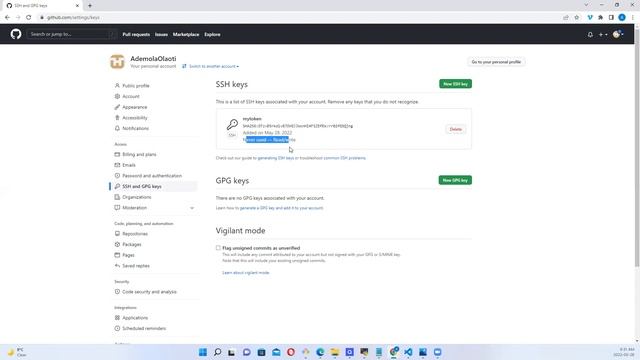Open Pull requests in top navigation
The image size is (640, 360).
(x=136, y=34)
